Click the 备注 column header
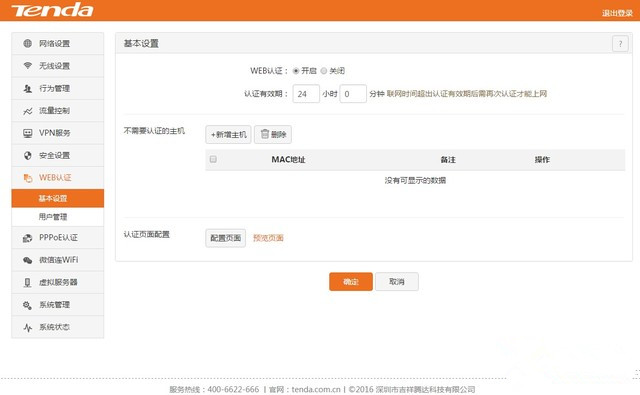 point(448,160)
